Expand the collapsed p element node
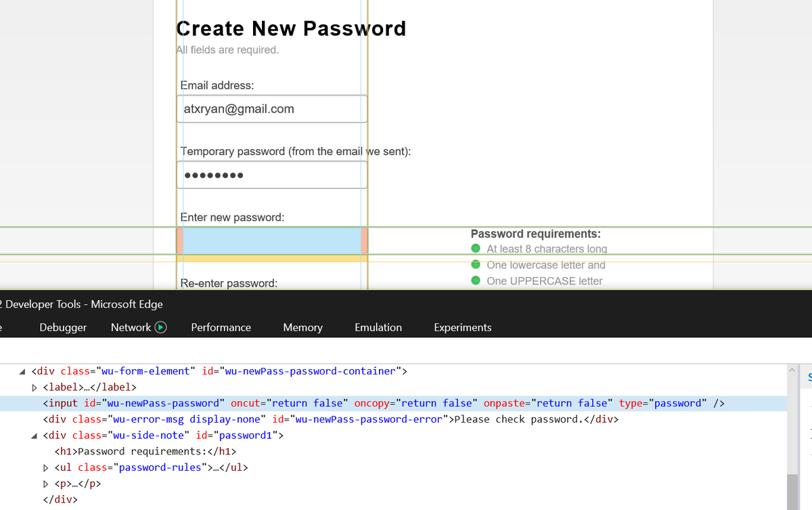 46,484
